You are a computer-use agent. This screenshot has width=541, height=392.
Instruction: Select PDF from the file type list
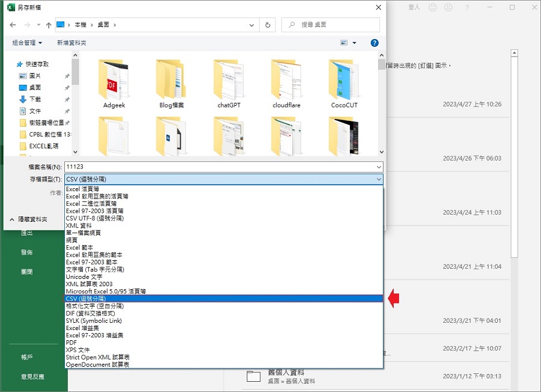pos(72,342)
